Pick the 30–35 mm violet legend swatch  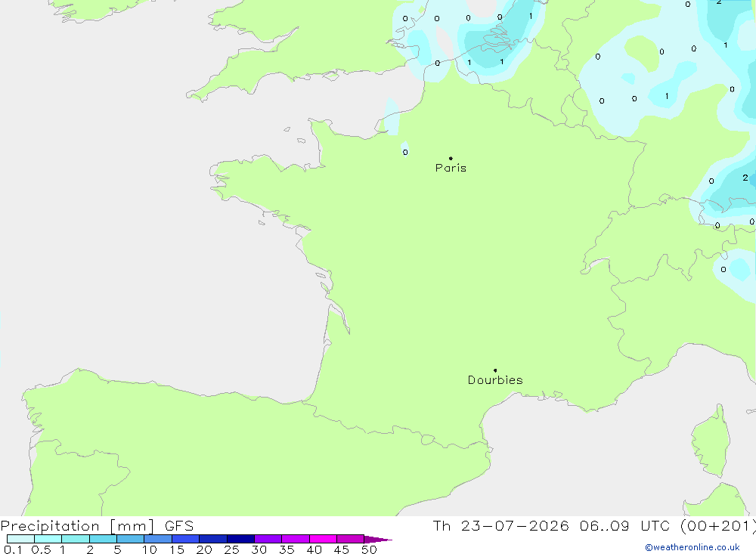268,539
